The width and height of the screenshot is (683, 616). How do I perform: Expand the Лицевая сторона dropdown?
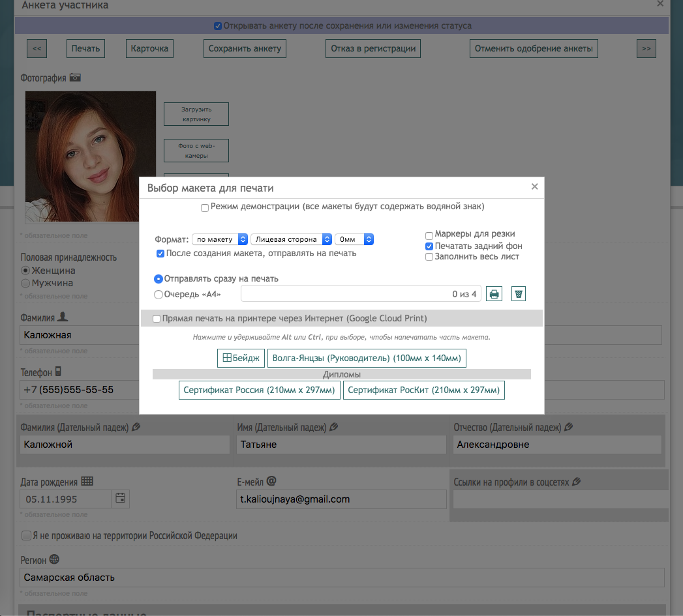(291, 239)
